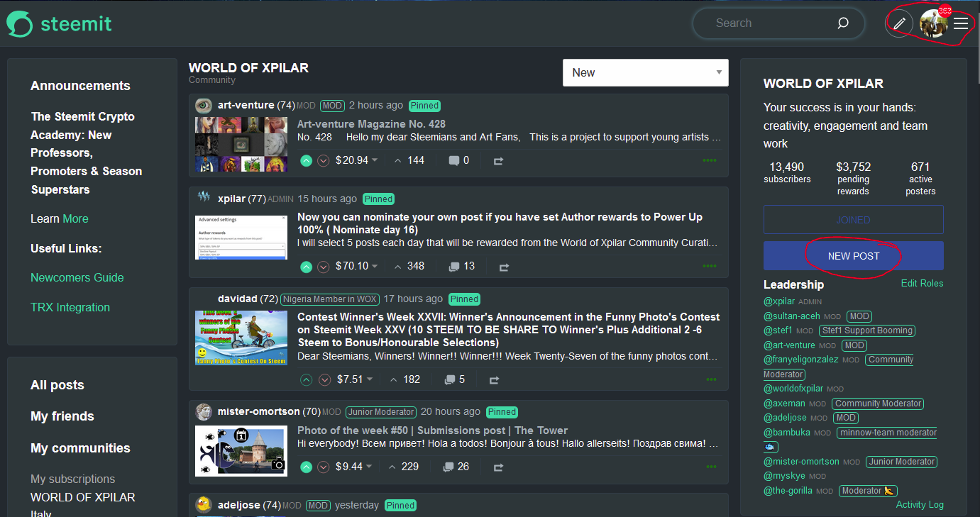Viewport: 980px width, 517px height.
Task: Visit @sultan-aceh's profile in Leadership
Action: point(791,316)
